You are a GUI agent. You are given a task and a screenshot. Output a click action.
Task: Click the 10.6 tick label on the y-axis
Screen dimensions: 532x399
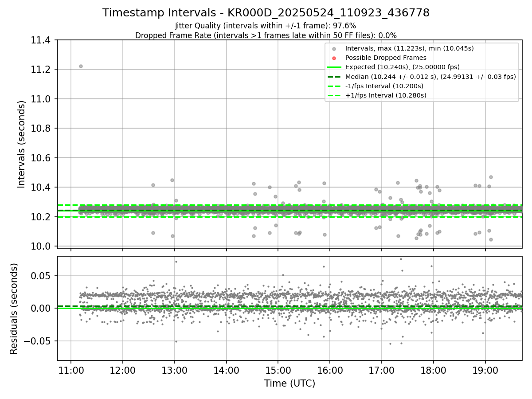[x=42, y=158]
